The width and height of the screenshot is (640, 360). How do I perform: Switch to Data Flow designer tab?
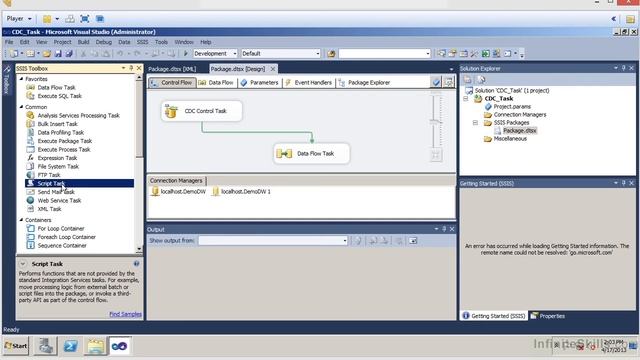[216, 82]
